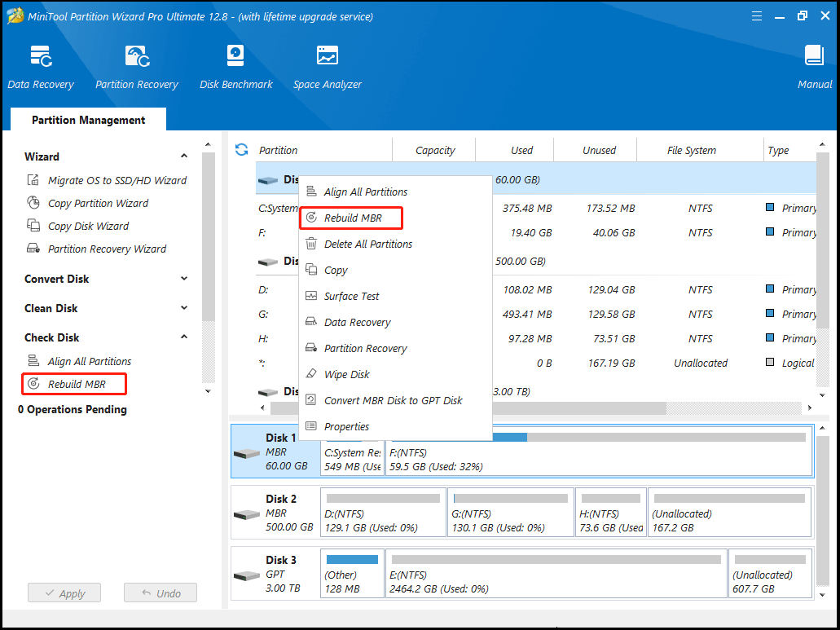Image resolution: width=840 pixels, height=630 pixels.
Task: Open the Data Recovery tool
Action: click(x=41, y=67)
